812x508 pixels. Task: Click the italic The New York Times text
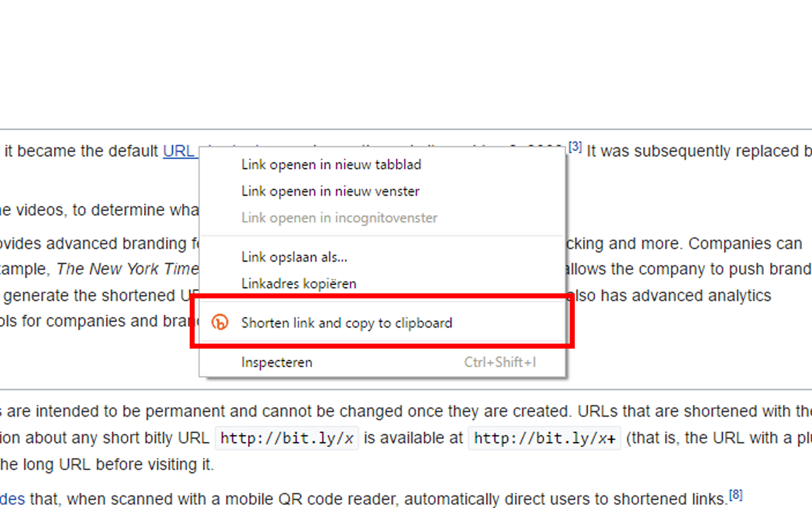(x=128, y=269)
